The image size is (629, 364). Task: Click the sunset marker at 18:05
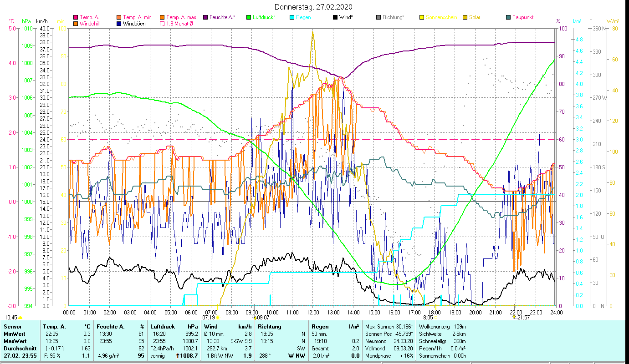click(x=435, y=317)
